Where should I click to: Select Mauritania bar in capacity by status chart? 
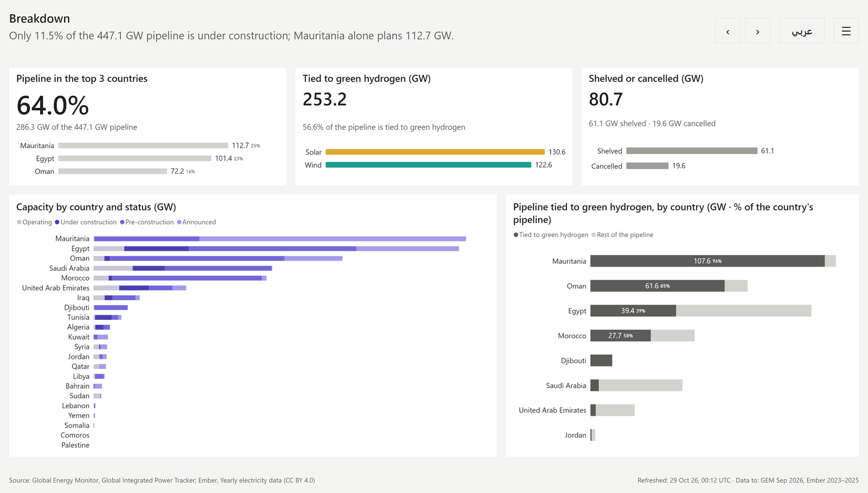click(x=280, y=238)
